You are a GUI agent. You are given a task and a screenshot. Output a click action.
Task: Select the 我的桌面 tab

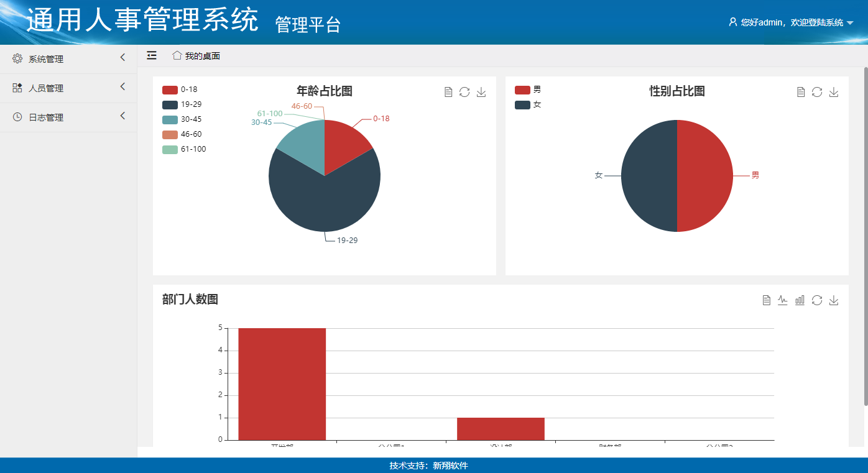[x=196, y=56]
